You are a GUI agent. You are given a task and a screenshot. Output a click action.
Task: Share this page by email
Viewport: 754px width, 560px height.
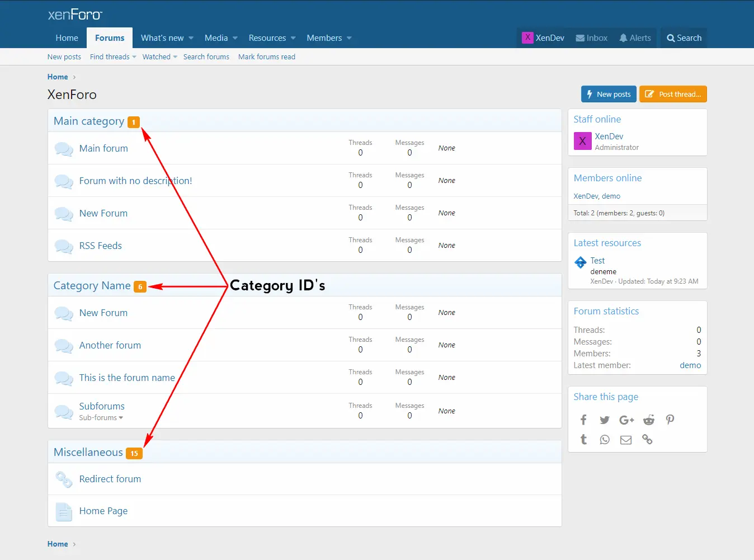626,440
